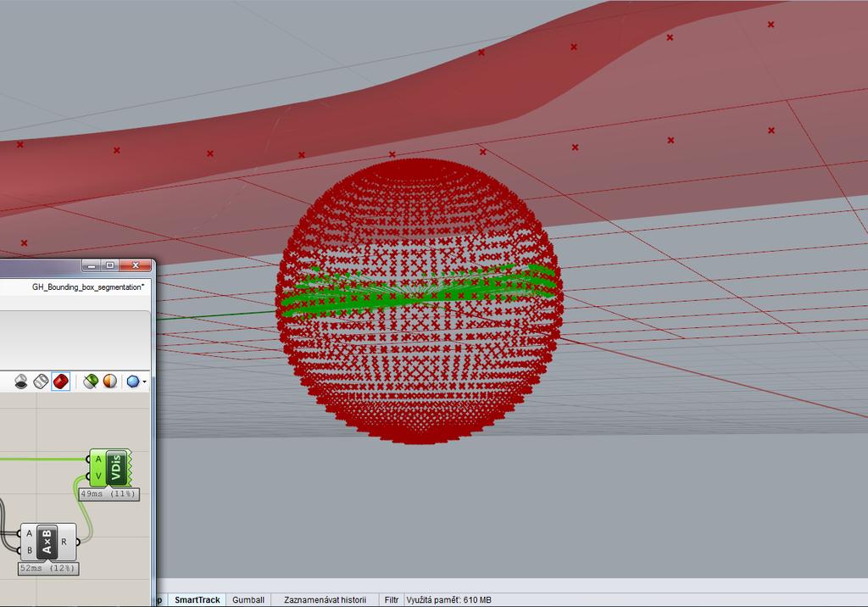Screen dimensions: 868x607
Task: Click input V of the VDis component
Action: 98,476
